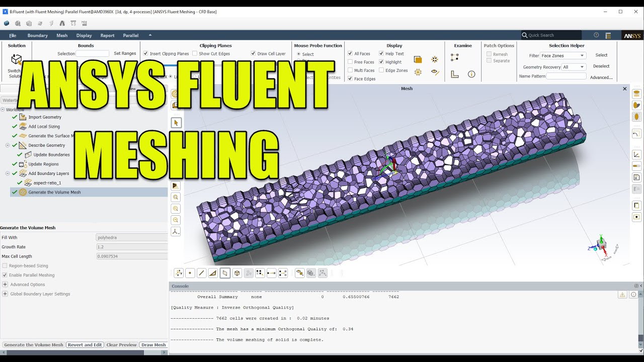The image size is (644, 362).
Task: Open the Report menu
Action: pos(107,36)
